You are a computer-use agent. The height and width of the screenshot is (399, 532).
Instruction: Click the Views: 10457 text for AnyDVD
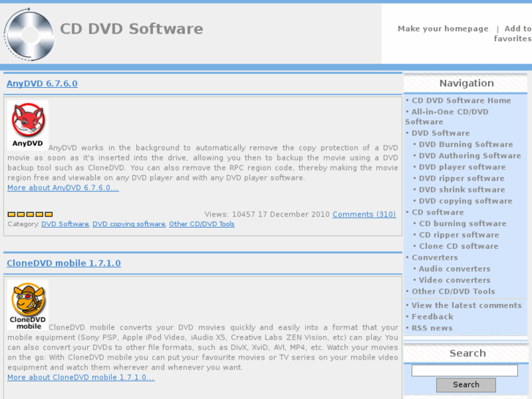229,215
